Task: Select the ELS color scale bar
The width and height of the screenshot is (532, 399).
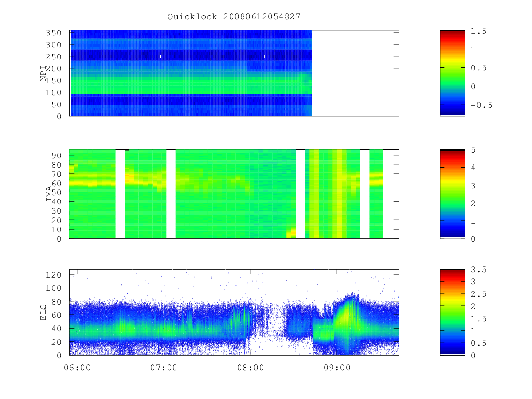Action: pos(452,312)
